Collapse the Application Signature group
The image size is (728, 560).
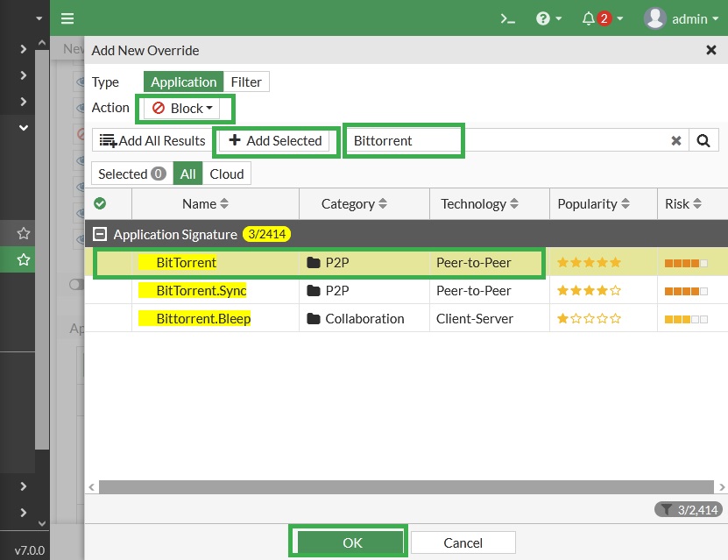(100, 234)
